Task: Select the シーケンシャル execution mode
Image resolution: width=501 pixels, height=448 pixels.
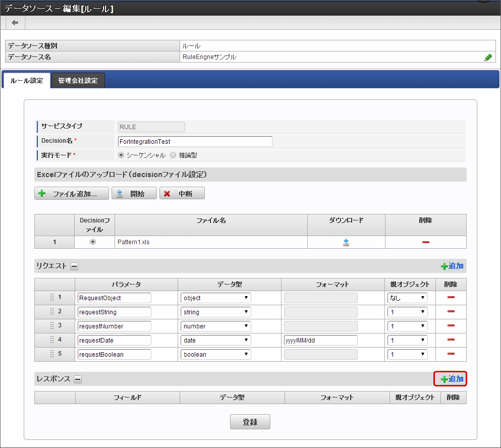Action: (121, 155)
